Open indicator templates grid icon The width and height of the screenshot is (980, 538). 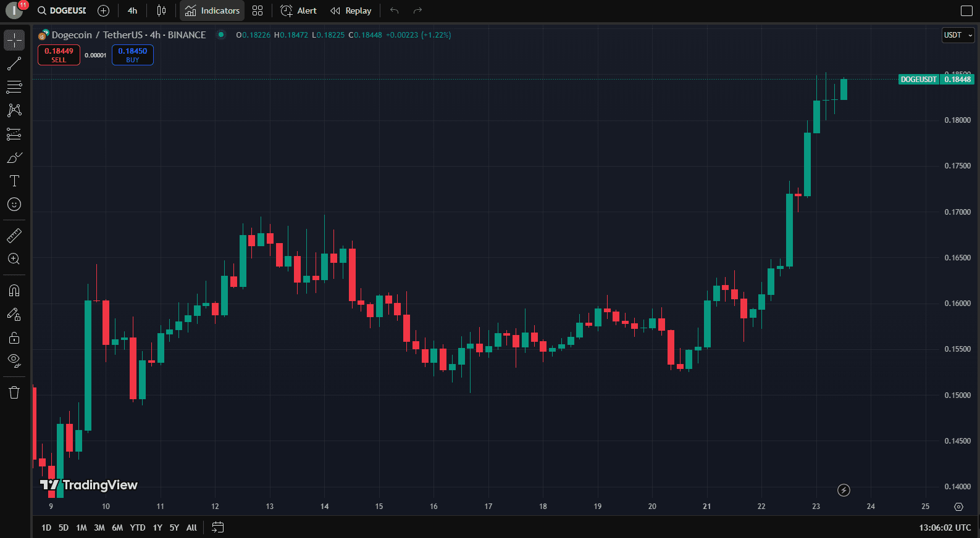tap(258, 10)
